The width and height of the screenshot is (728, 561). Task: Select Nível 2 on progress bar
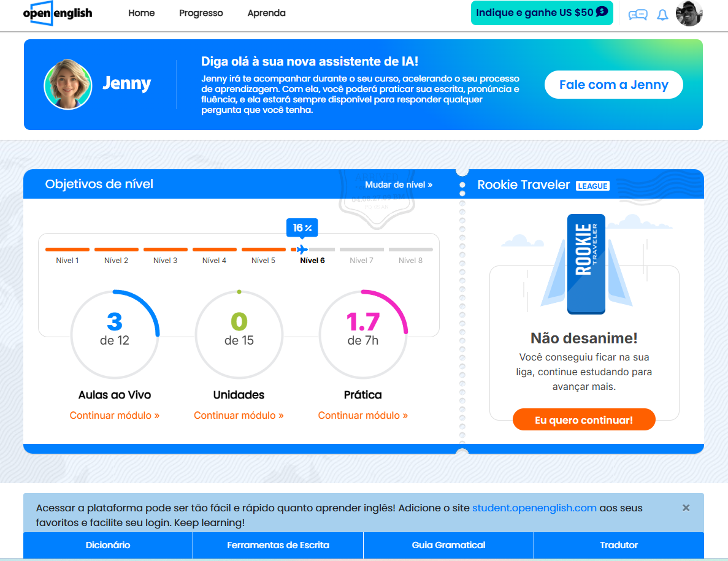pyautogui.click(x=117, y=256)
